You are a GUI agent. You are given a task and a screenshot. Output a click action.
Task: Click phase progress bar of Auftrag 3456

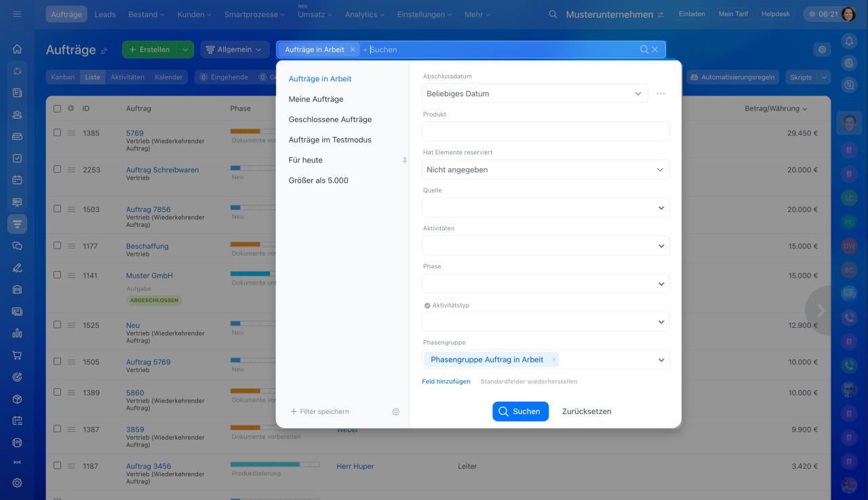(x=275, y=464)
